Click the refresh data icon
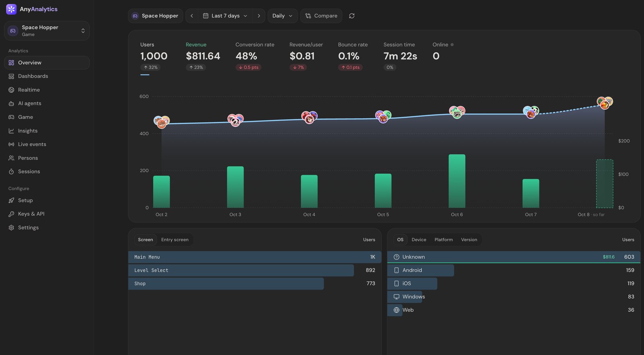Screen dimensions: 644x355 pyautogui.click(x=352, y=16)
